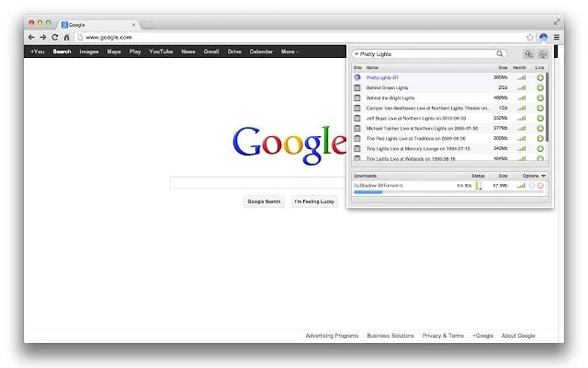Sort results by the Name column header
The width and height of the screenshot is (588, 368).
tap(372, 67)
